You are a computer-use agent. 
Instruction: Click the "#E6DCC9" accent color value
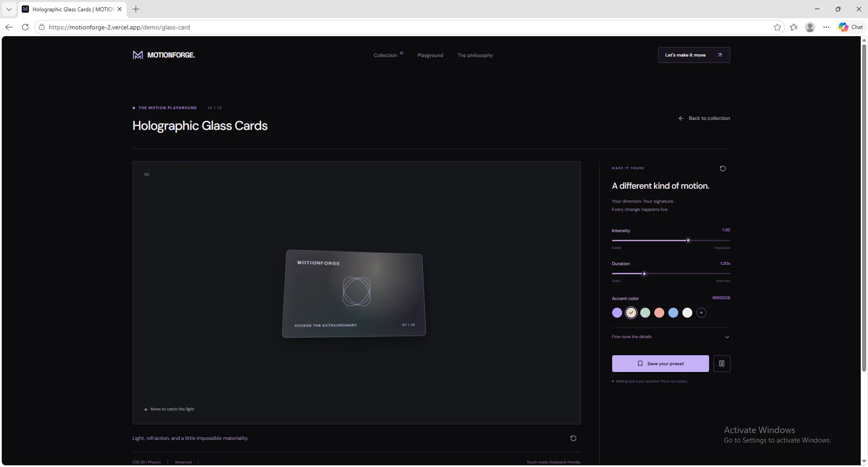(x=721, y=298)
